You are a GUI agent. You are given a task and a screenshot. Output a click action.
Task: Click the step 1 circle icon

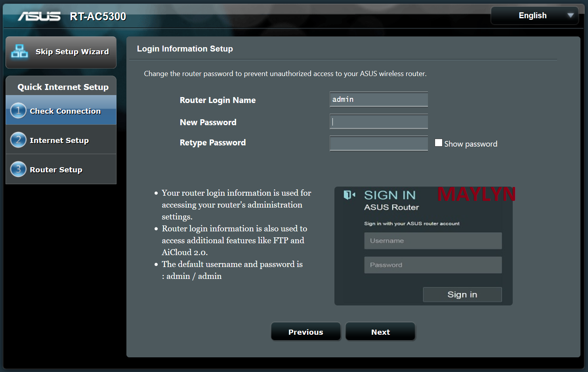click(x=18, y=111)
